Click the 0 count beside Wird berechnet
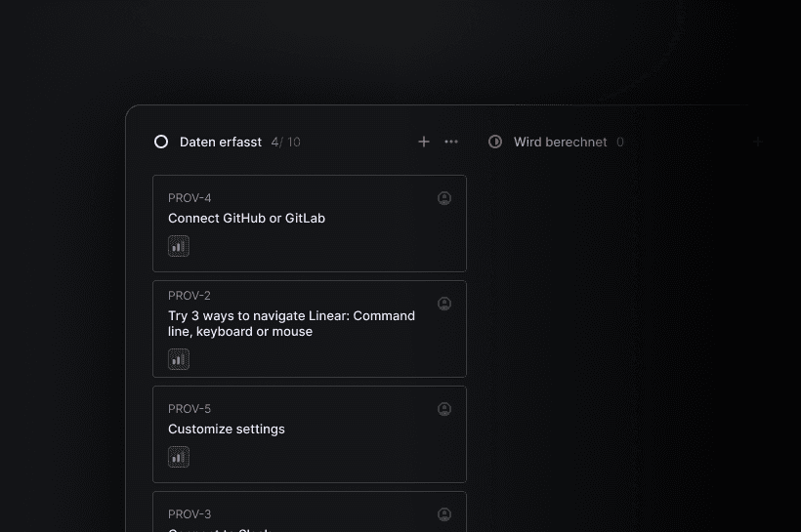The image size is (801, 532). click(x=620, y=142)
